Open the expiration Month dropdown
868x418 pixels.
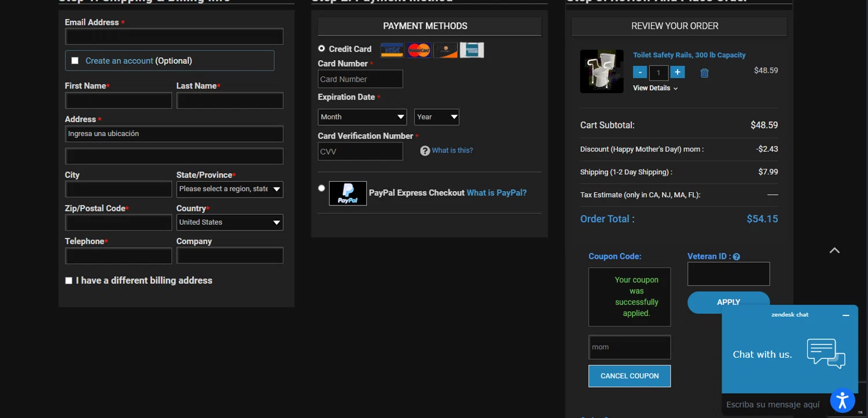(x=362, y=117)
